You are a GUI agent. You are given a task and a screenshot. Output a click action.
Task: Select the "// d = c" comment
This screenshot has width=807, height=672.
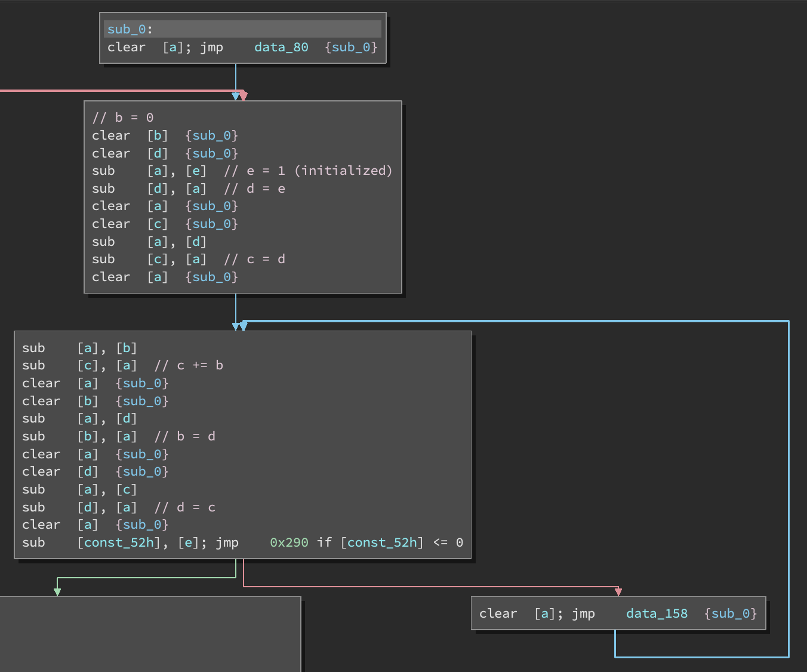(x=184, y=507)
